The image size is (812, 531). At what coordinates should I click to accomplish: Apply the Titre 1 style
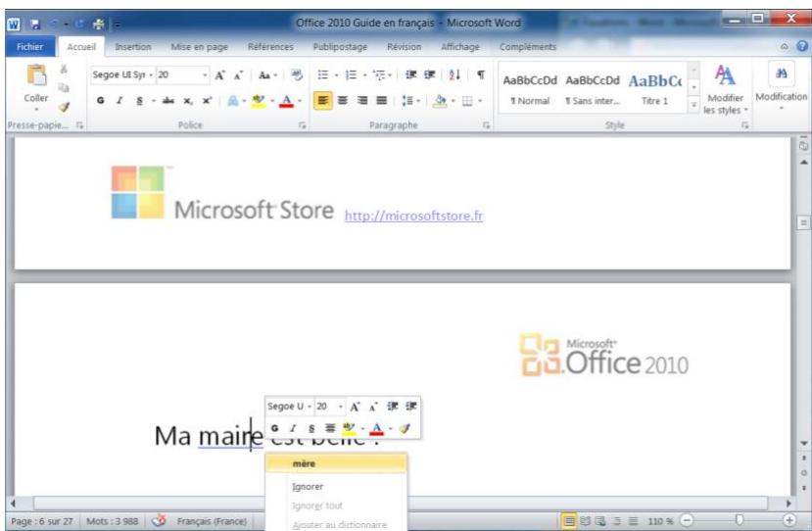[x=655, y=89]
